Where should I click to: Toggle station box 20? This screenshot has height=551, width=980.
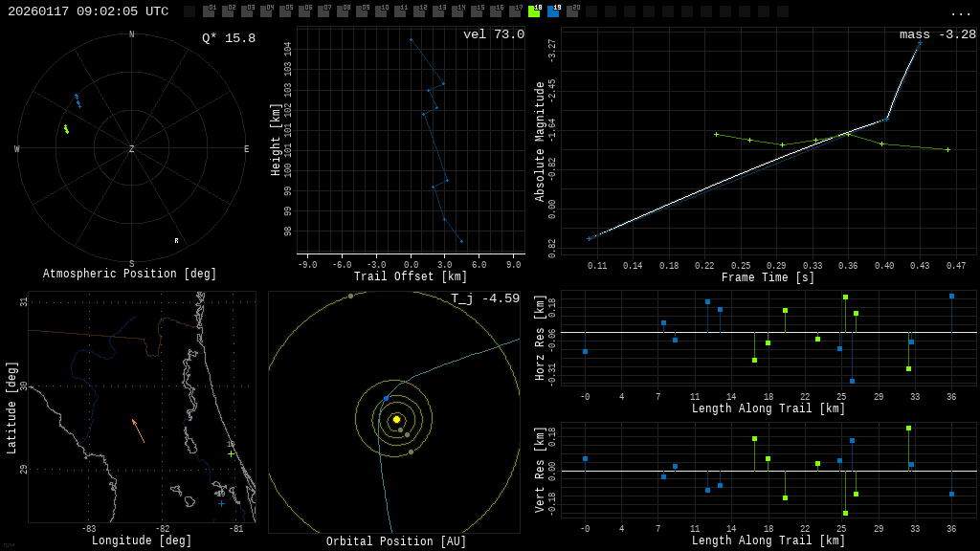tap(572, 11)
